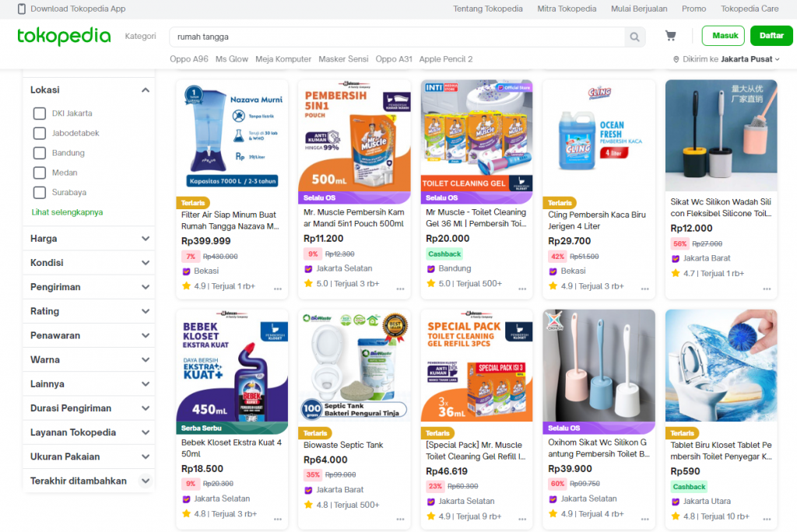The width and height of the screenshot is (797, 532).
Task: Open the Promo top menu link
Action: (693, 9)
